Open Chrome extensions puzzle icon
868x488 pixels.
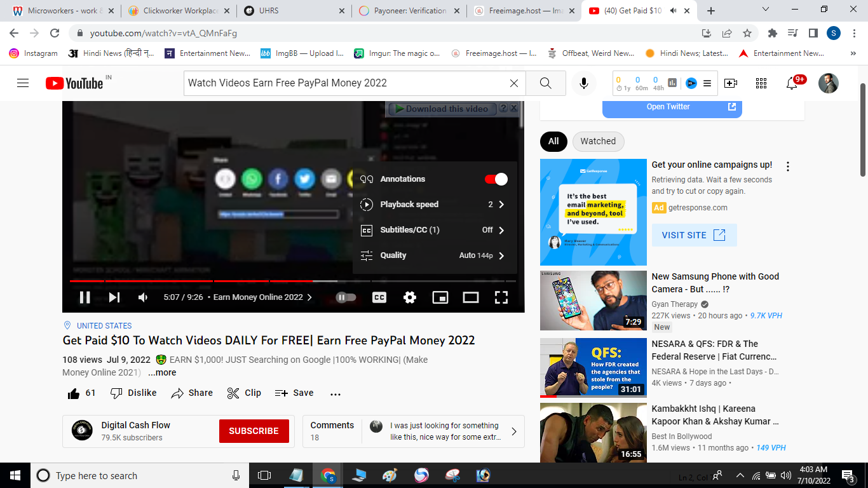[773, 33]
